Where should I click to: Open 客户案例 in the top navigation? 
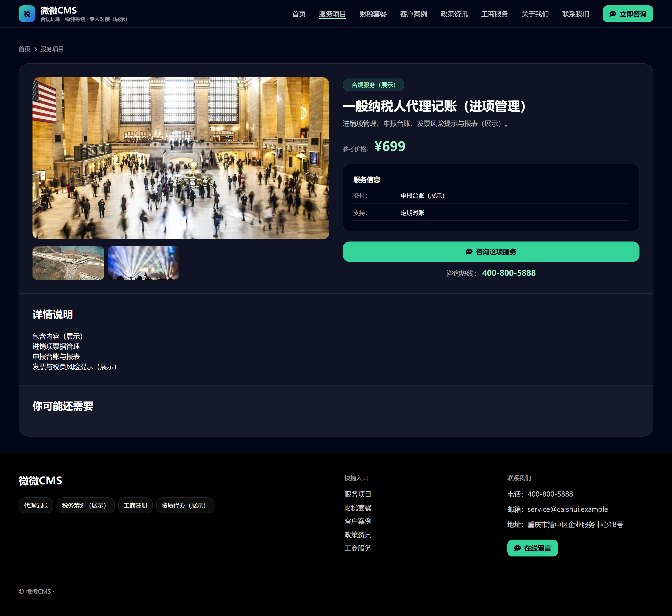point(413,14)
